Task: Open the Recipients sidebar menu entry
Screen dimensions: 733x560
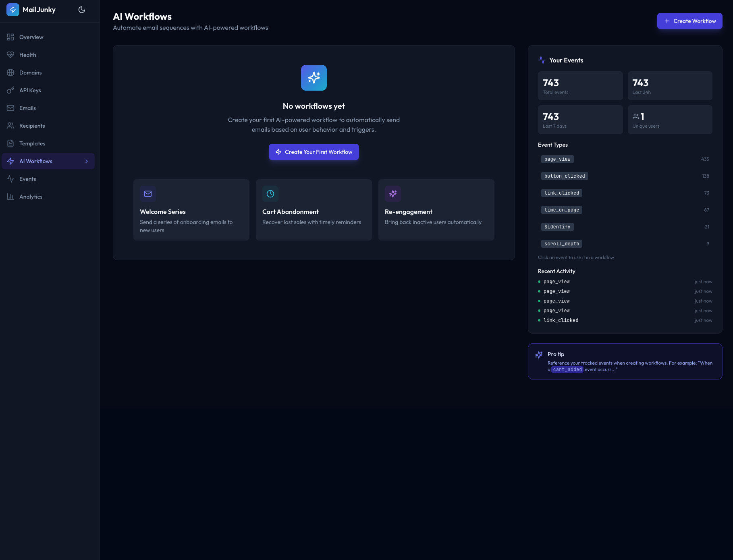Action: coord(32,126)
